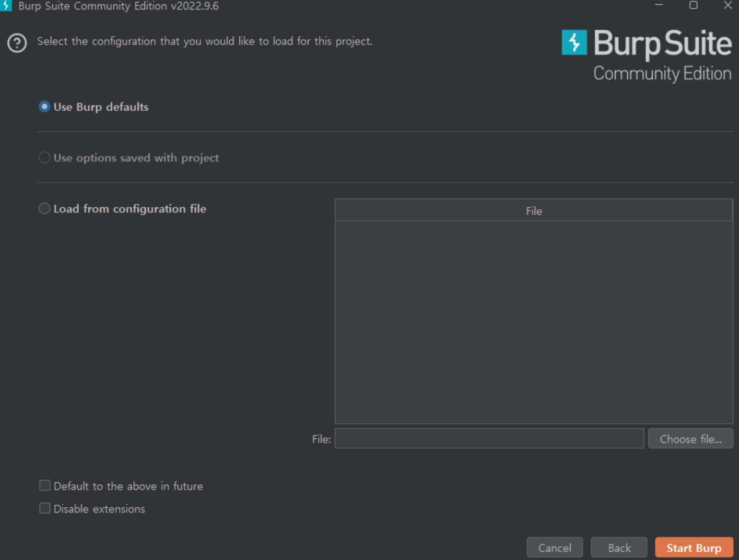Viewport: 739px width, 560px height.
Task: Minimize the Burp Suite window
Action: click(x=659, y=5)
